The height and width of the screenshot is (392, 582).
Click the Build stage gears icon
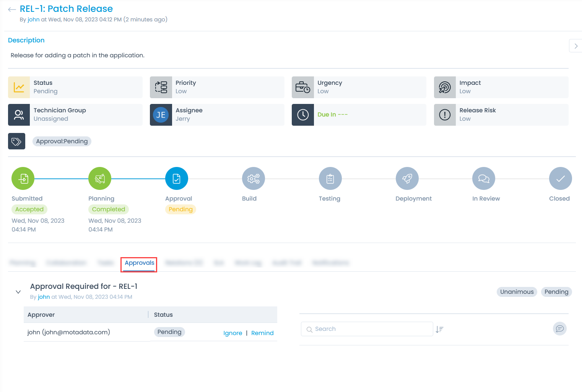tap(254, 178)
